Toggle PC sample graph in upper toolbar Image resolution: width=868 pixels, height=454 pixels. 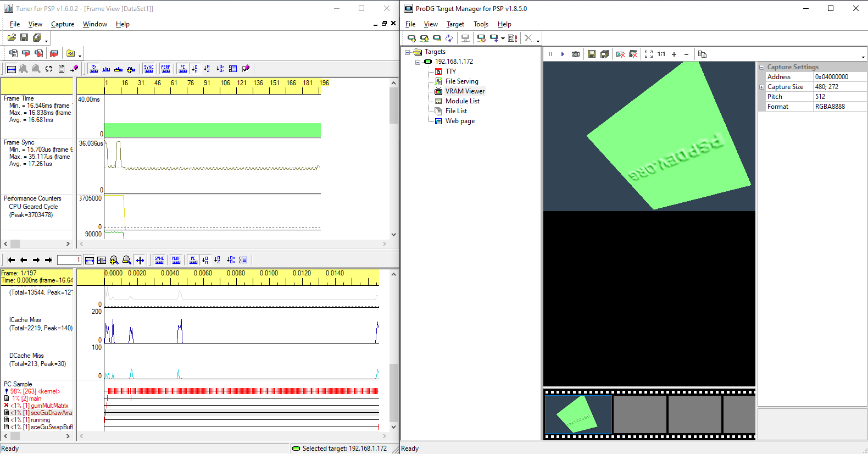[x=183, y=69]
